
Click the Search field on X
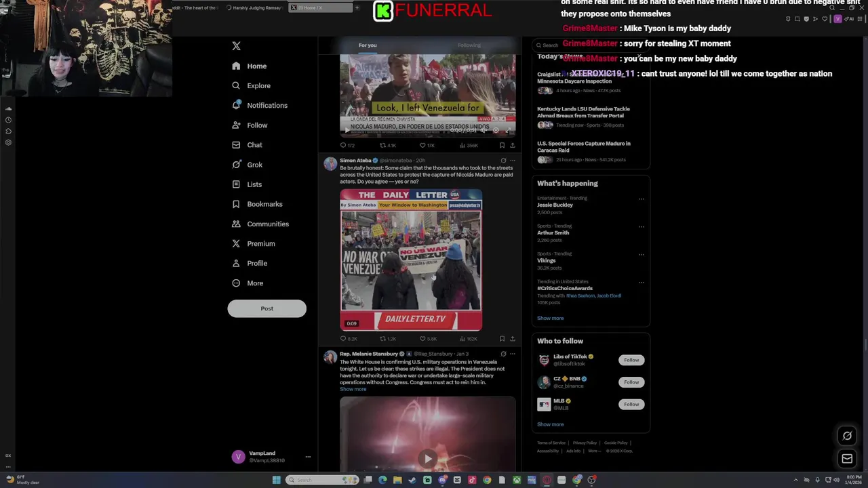coord(590,45)
